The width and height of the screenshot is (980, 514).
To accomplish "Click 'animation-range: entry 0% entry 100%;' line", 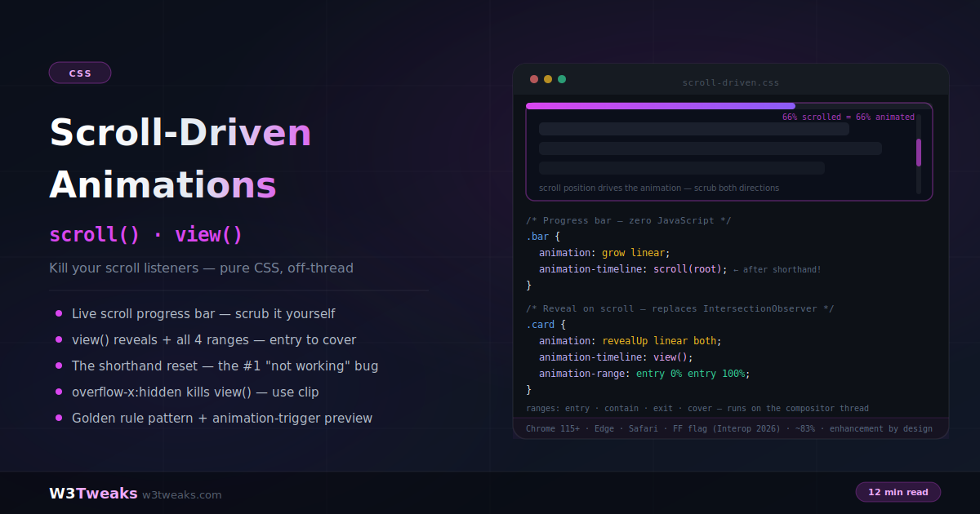I will point(644,374).
